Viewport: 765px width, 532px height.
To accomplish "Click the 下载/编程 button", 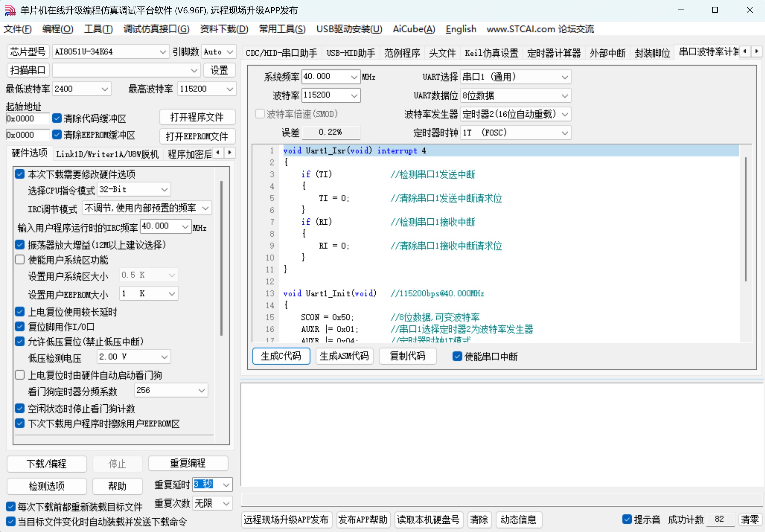I will click(x=46, y=464).
